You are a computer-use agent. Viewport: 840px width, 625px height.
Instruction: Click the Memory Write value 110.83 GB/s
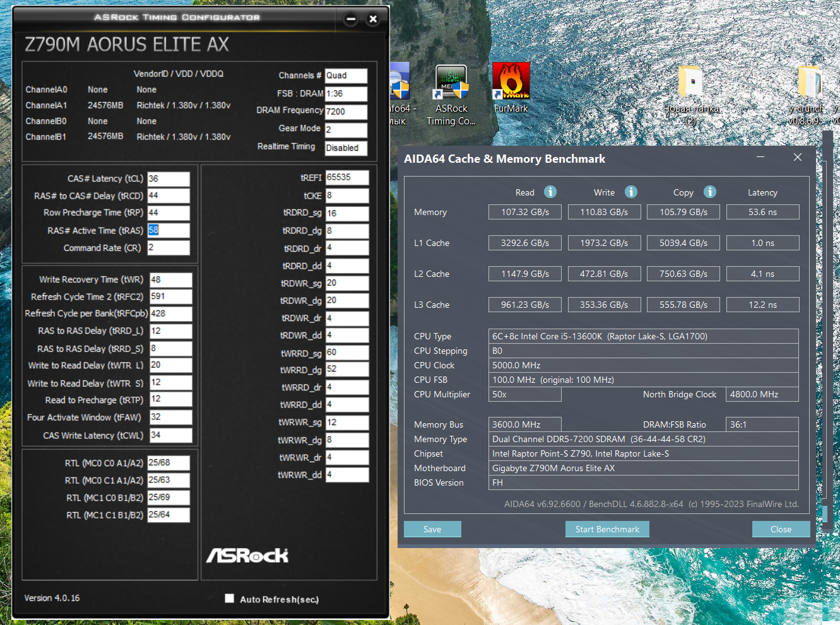604,212
